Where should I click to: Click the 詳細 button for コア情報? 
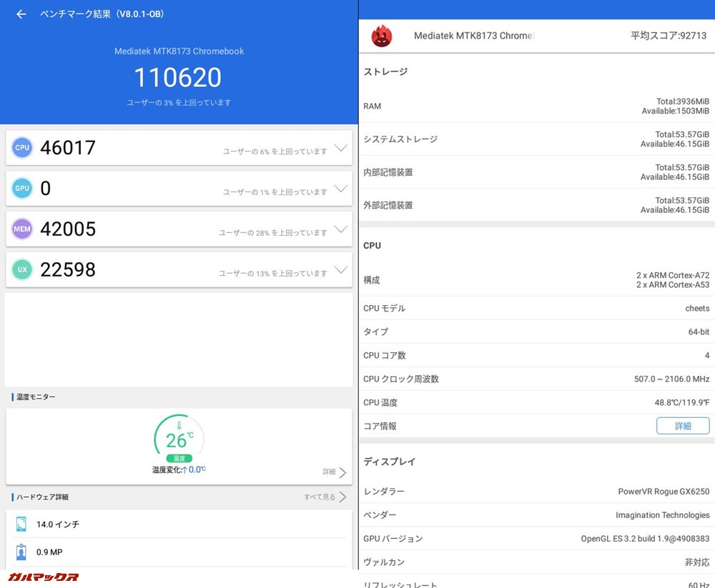[x=683, y=425]
